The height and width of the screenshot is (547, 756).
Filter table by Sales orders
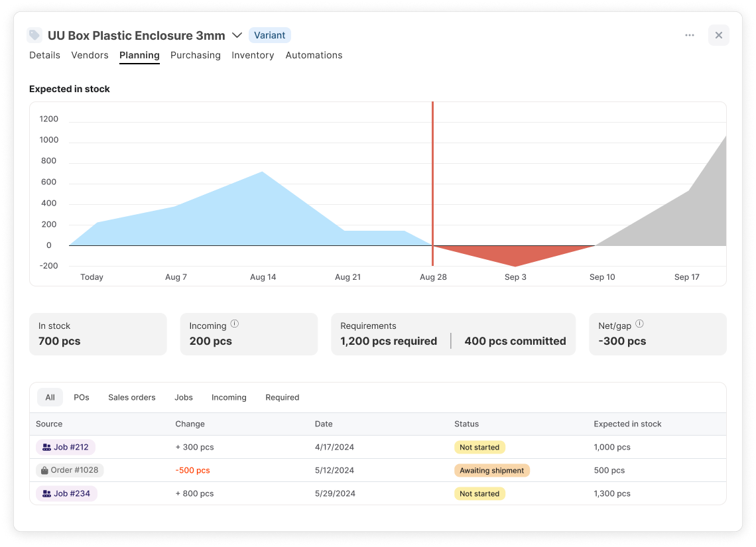tap(131, 398)
